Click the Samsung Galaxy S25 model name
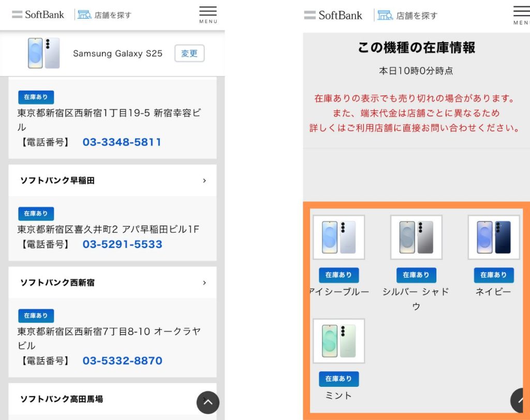This screenshot has height=420, width=530. 117,53
